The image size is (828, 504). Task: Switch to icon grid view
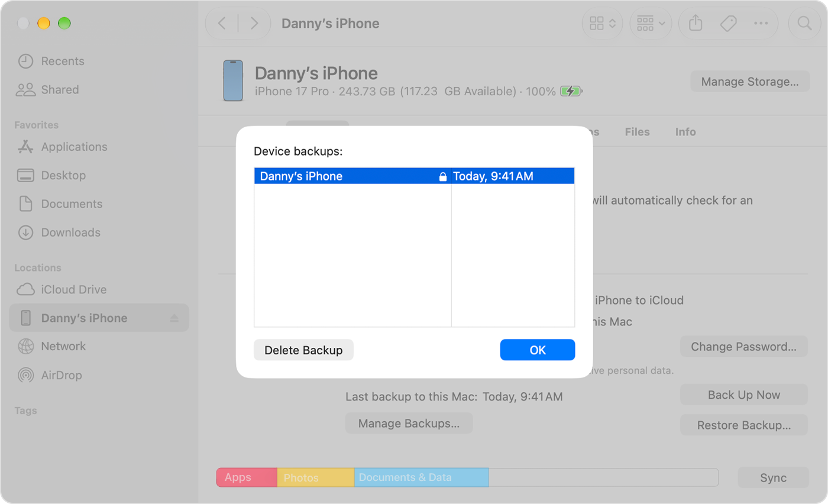click(603, 23)
